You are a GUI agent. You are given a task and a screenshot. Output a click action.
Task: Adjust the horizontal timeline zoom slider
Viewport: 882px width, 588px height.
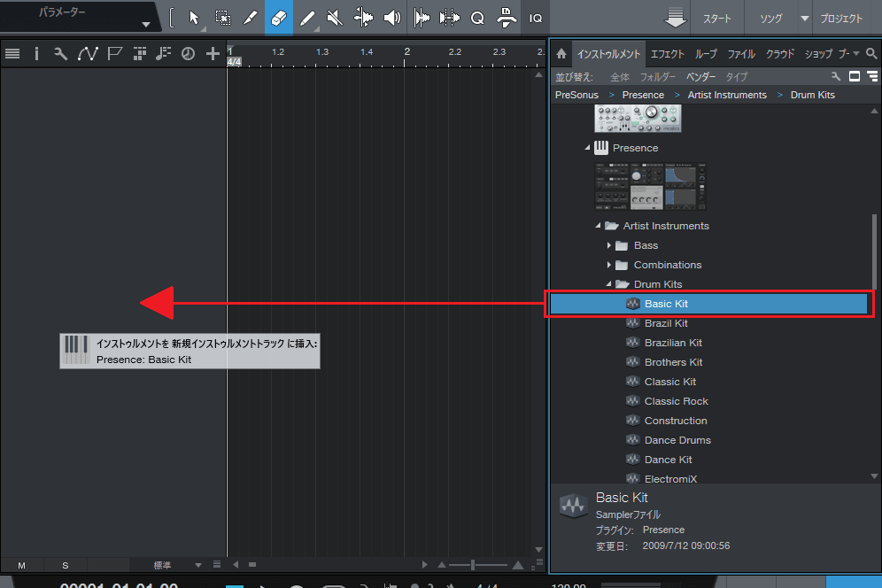pos(473,565)
